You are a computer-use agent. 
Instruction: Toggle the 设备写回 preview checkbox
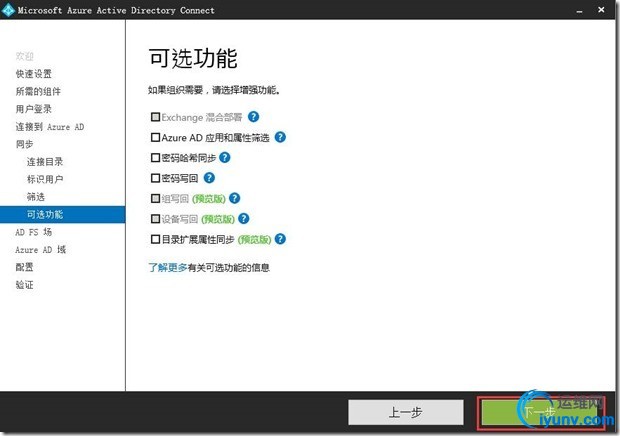155,219
